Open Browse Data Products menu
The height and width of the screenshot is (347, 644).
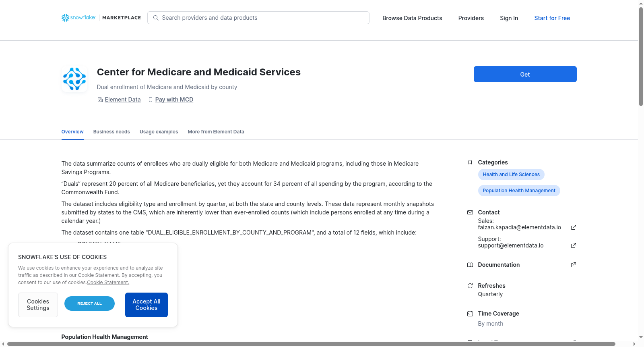(412, 18)
